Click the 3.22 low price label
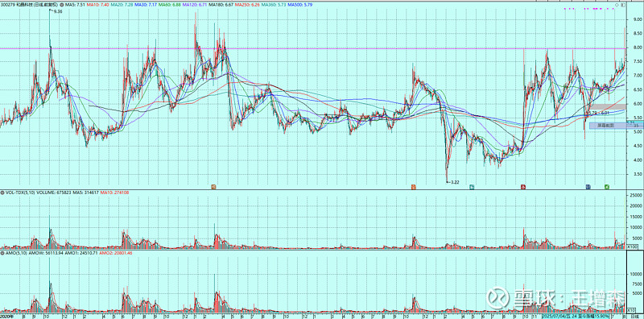Viewport: 644px width, 319px height. coord(455,182)
